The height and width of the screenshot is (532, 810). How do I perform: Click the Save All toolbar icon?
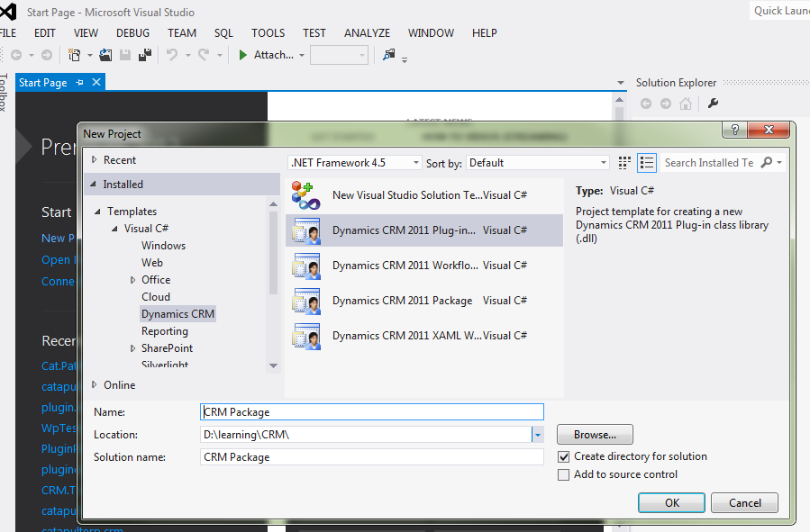[145, 55]
